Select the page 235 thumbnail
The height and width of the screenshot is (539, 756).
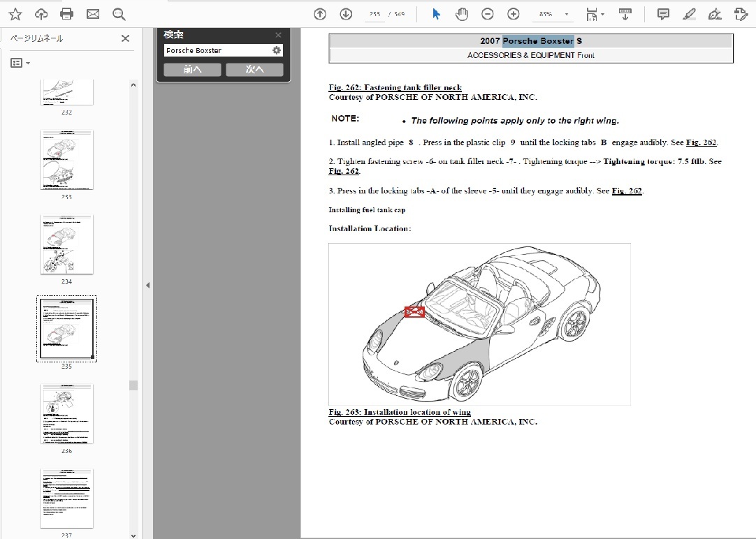pos(66,329)
